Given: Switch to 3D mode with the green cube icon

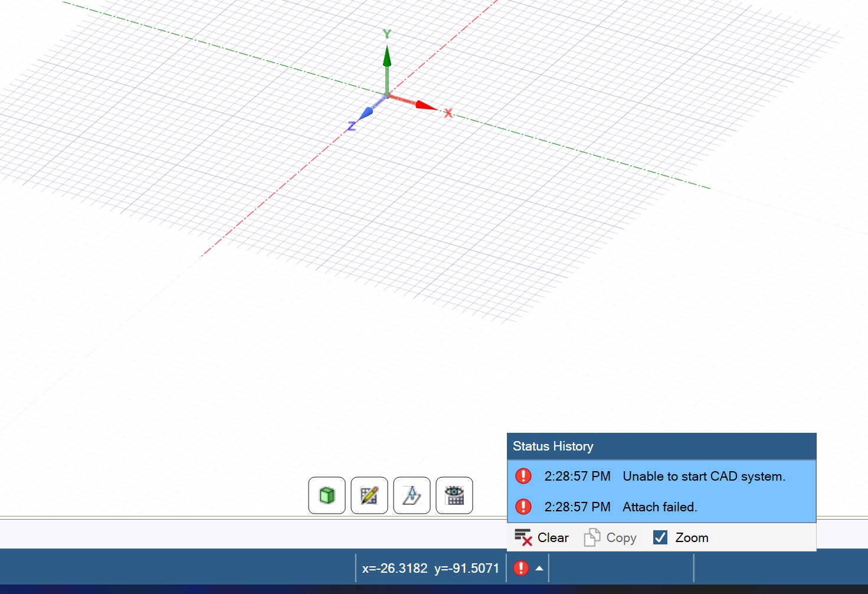Looking at the screenshot, I should point(327,495).
